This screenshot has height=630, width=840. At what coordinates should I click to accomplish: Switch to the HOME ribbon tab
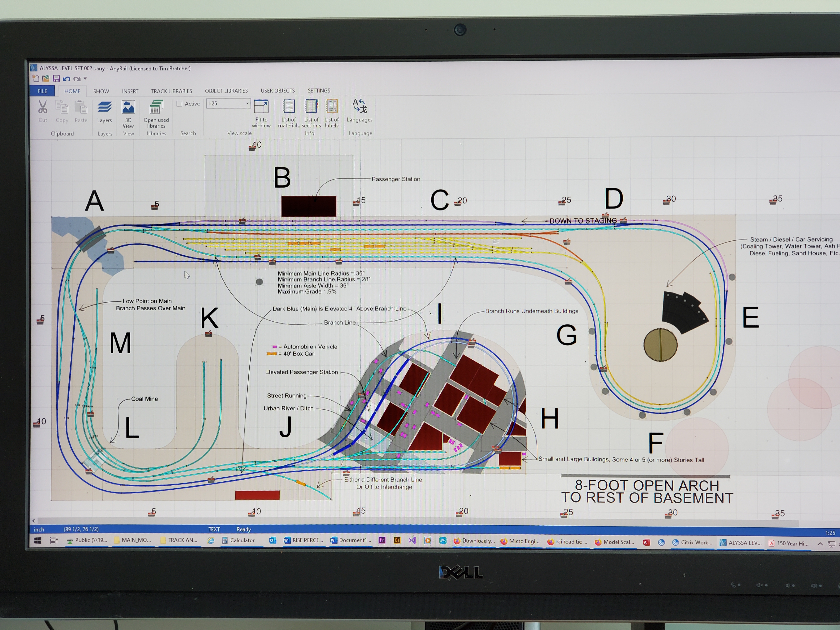point(72,91)
